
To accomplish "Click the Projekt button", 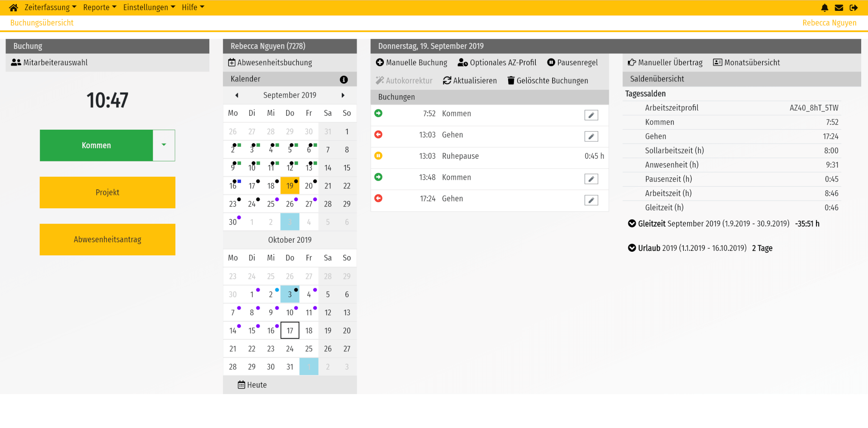I will [x=107, y=192].
